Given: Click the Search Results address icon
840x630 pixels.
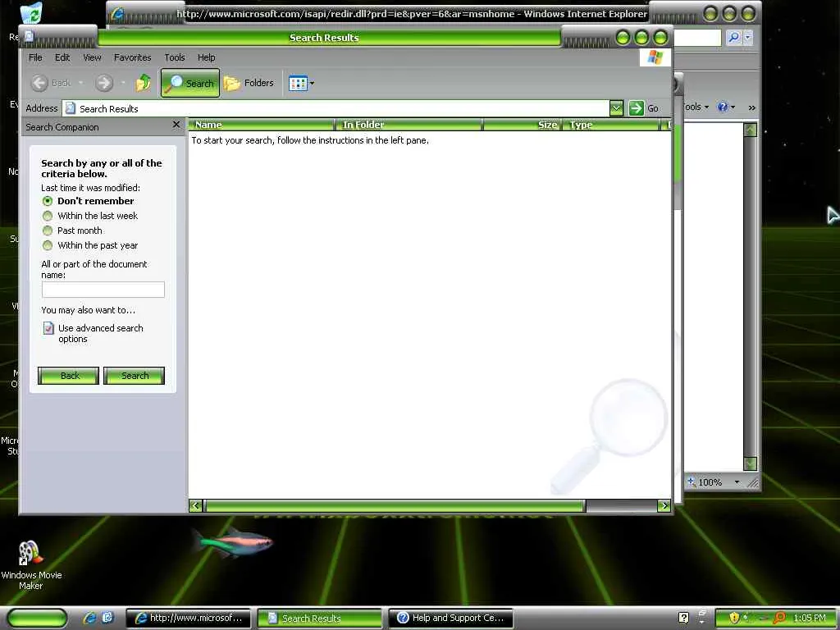Looking at the screenshot, I should 71,109.
